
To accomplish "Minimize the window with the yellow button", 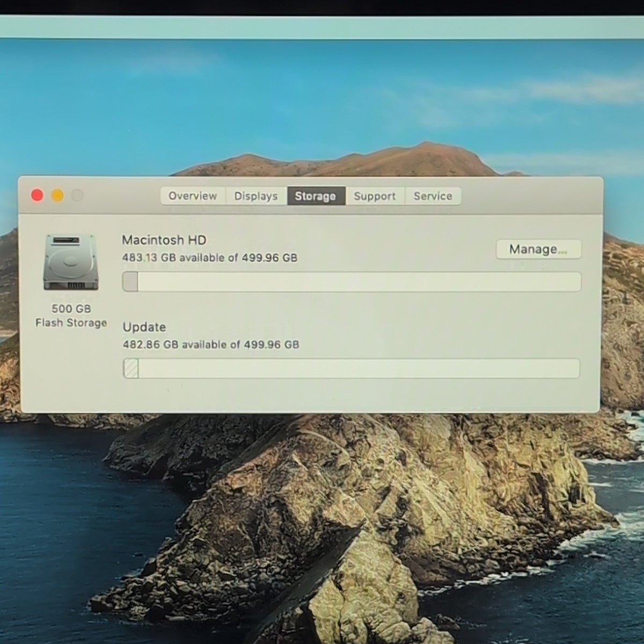I will 57,195.
